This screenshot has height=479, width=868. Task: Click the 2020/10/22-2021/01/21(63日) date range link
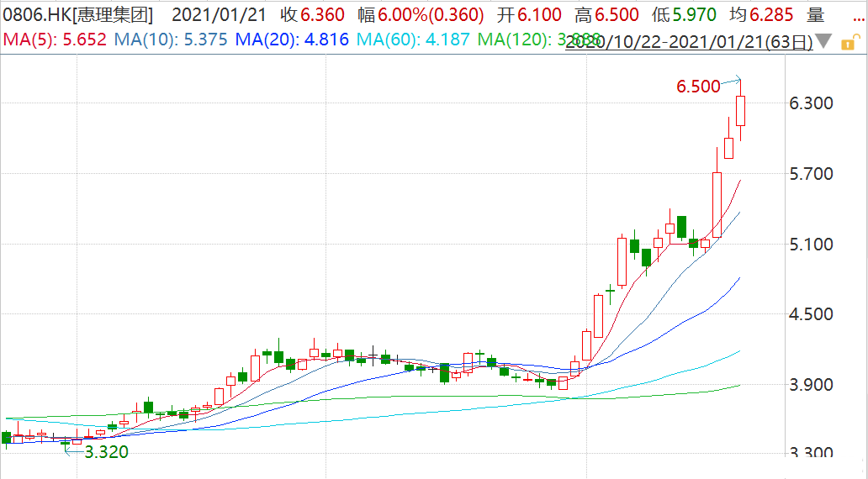coord(689,41)
